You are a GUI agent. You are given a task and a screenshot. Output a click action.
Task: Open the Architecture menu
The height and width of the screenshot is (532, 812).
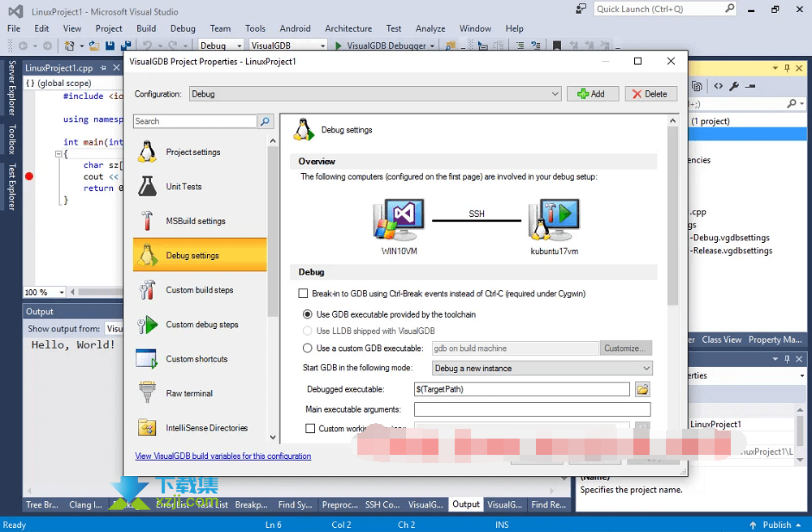(348, 28)
